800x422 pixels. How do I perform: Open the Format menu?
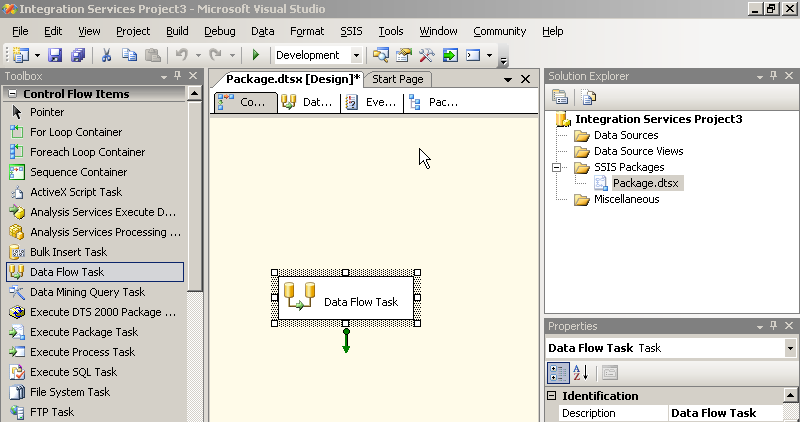pyautogui.click(x=307, y=31)
